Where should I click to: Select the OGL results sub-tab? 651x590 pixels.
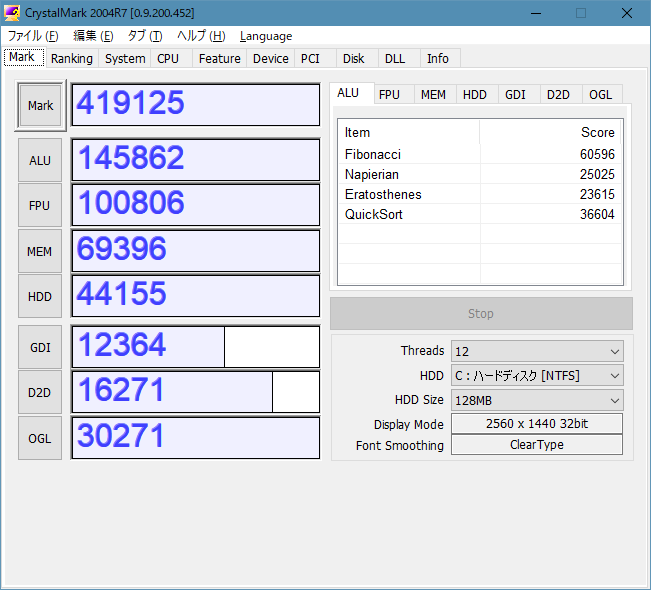click(602, 95)
